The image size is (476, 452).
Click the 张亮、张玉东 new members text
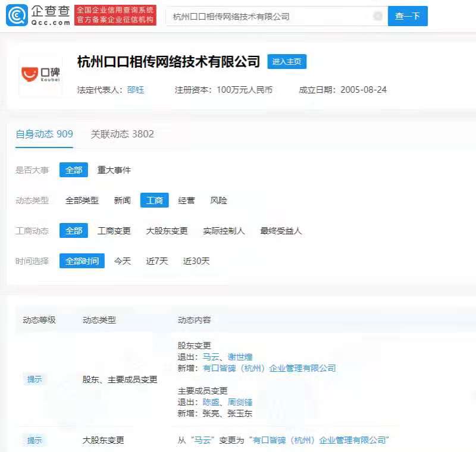(227, 413)
